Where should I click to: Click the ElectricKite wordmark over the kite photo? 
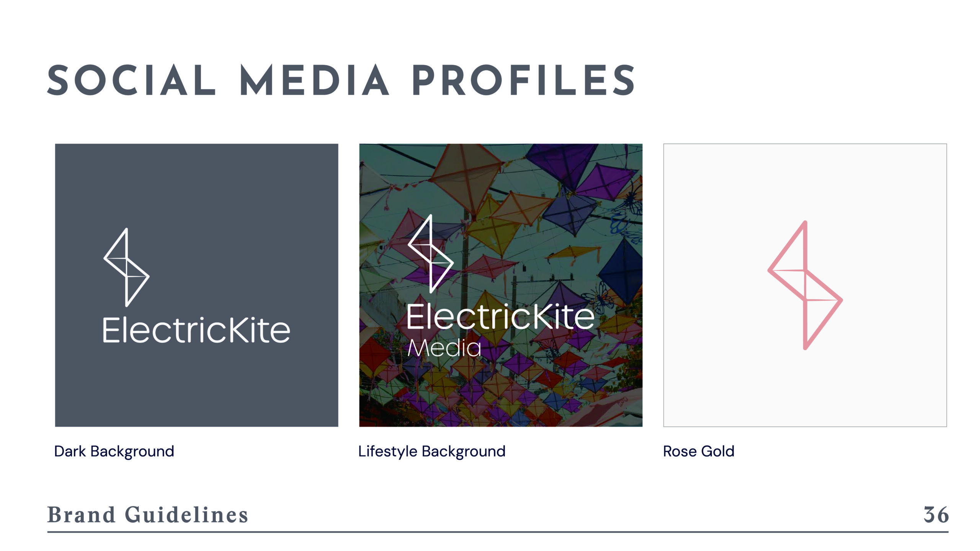(500, 317)
